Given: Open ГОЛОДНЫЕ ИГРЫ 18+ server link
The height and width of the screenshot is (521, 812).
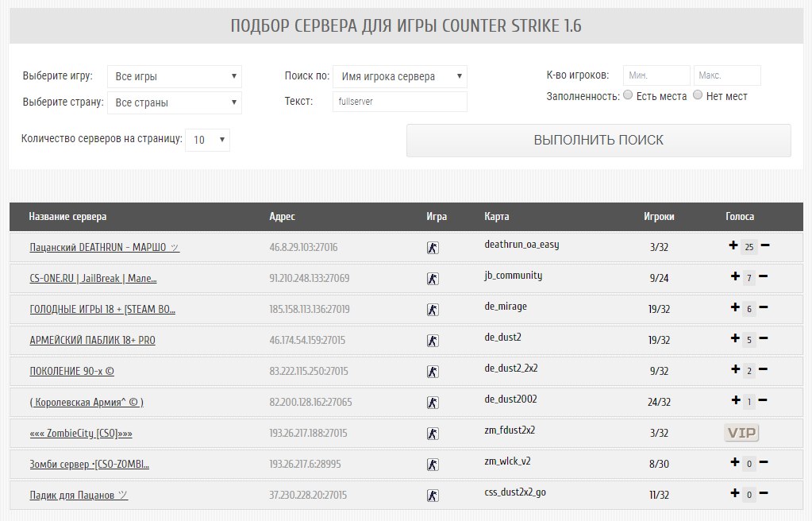Looking at the screenshot, I should pyautogui.click(x=102, y=310).
